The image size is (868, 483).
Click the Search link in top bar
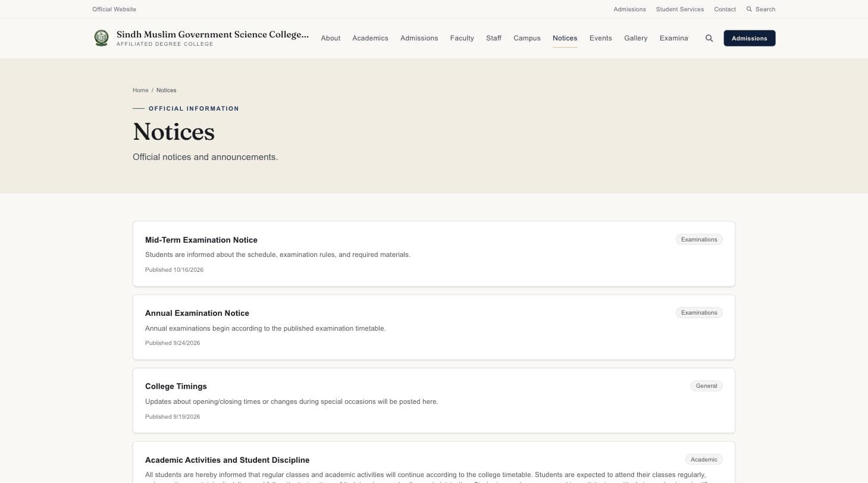pyautogui.click(x=761, y=9)
